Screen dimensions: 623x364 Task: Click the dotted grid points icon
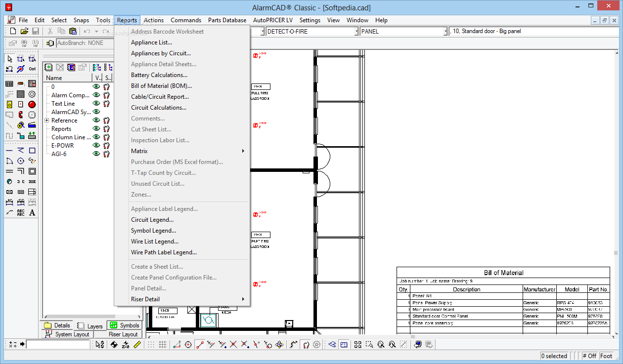tap(151, 344)
